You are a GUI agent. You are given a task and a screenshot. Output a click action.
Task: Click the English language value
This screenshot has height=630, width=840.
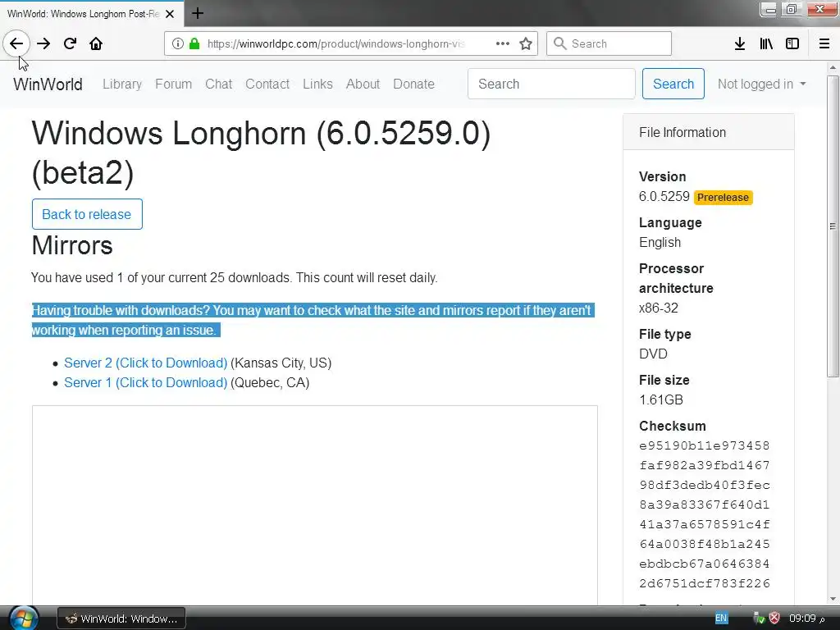click(660, 242)
